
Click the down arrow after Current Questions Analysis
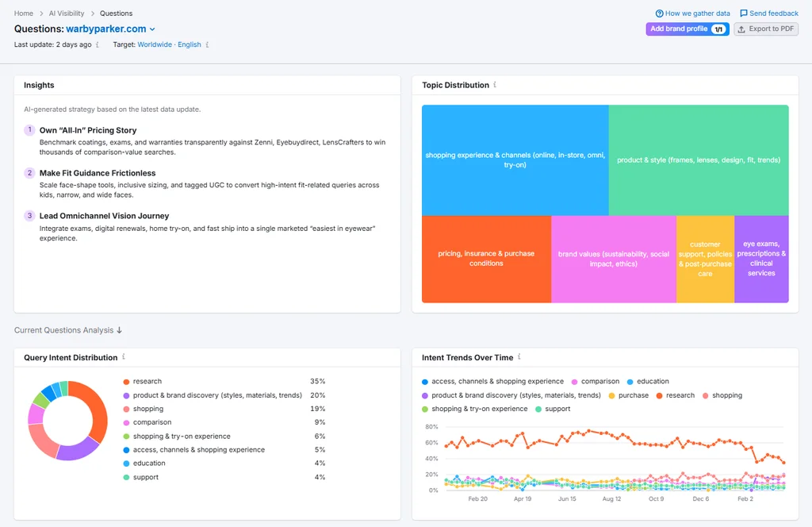click(x=119, y=330)
